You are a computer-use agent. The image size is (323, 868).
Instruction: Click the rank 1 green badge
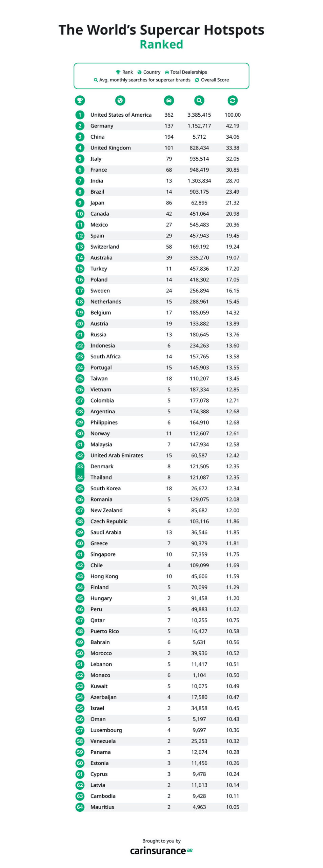click(80, 115)
